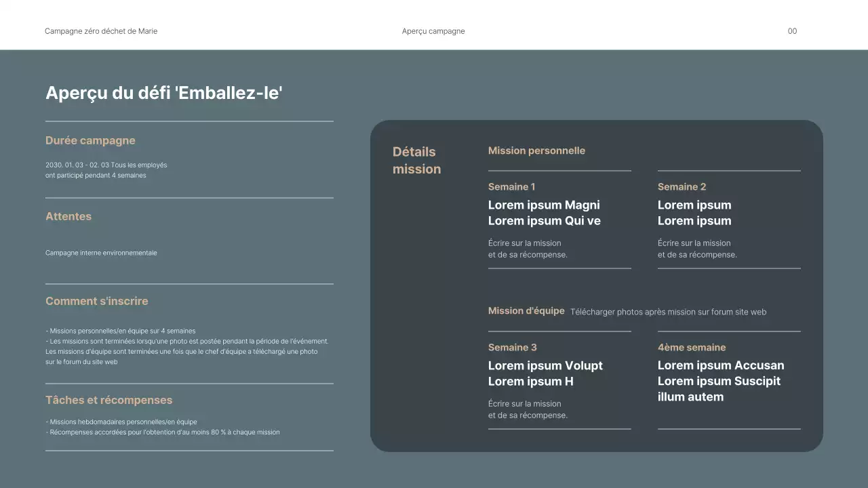
Task: Click the 'Lorem ipsum Volupt' text block
Action: (545, 373)
